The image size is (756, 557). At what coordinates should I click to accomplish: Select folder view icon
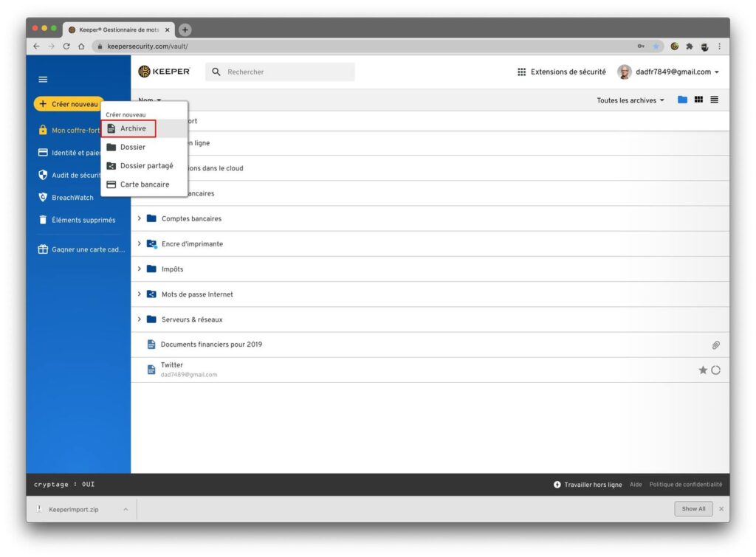pos(682,100)
